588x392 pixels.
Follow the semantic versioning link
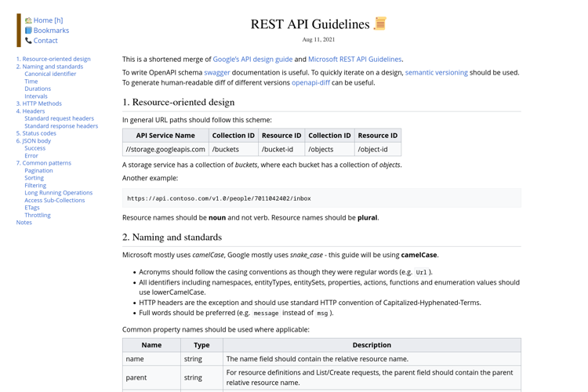[436, 72]
